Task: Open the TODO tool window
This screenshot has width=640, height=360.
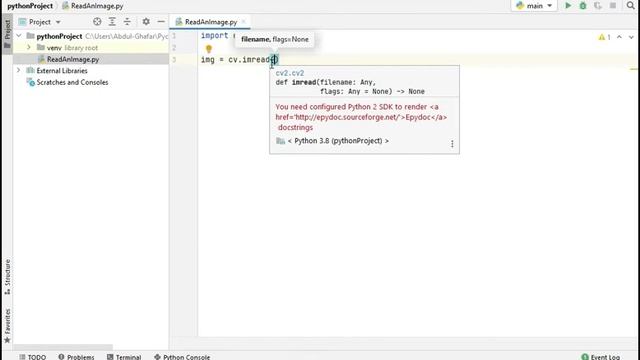Action: (x=33, y=357)
